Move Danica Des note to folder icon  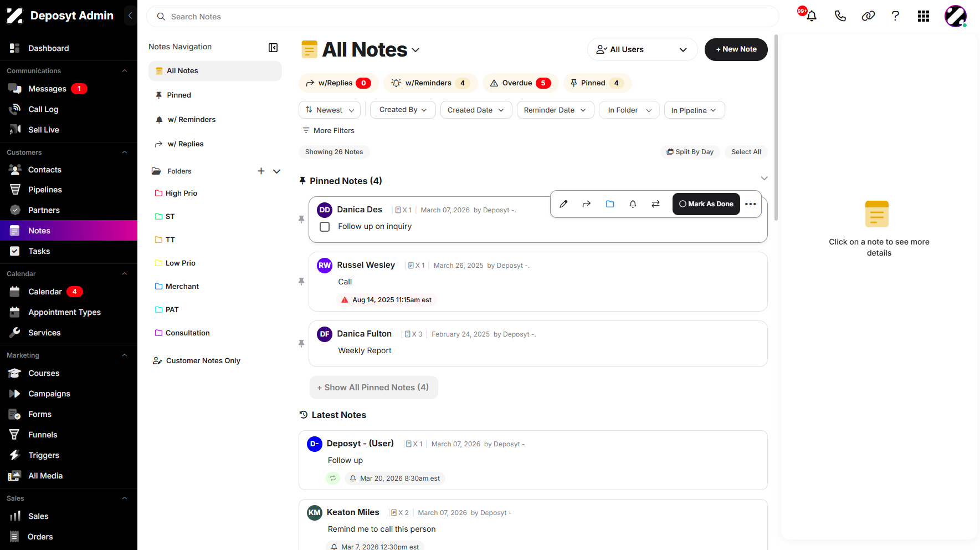click(610, 204)
